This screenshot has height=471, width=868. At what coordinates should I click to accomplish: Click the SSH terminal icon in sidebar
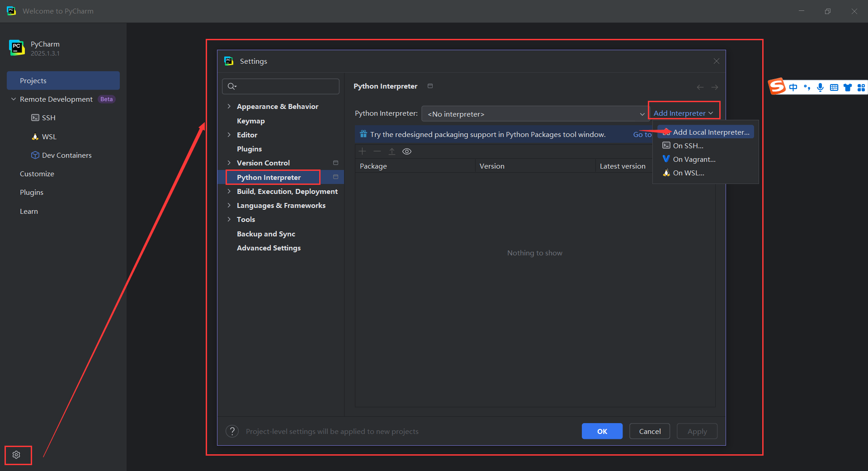pos(35,118)
